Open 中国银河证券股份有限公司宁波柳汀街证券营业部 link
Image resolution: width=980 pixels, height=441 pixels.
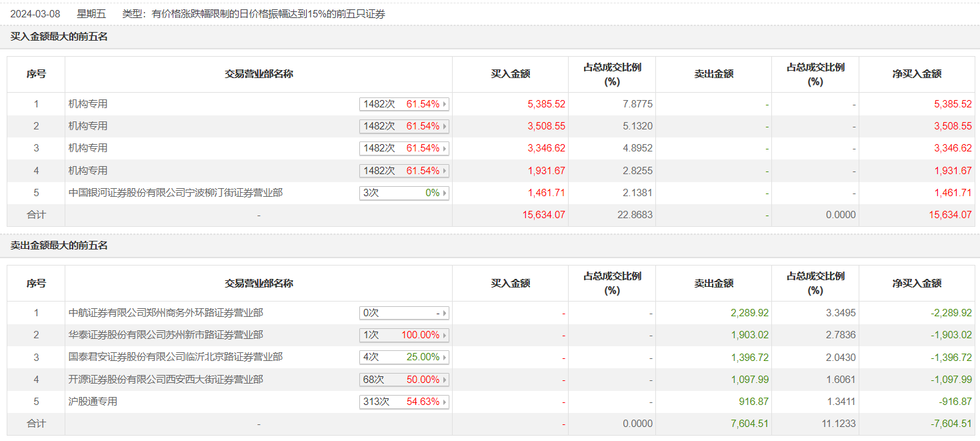[175, 193]
